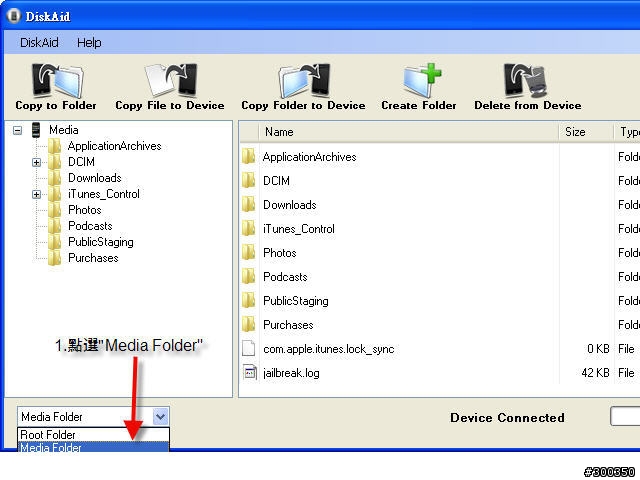This screenshot has width=640, height=480.
Task: Click the 0 KB size cell
Action: tap(598, 349)
